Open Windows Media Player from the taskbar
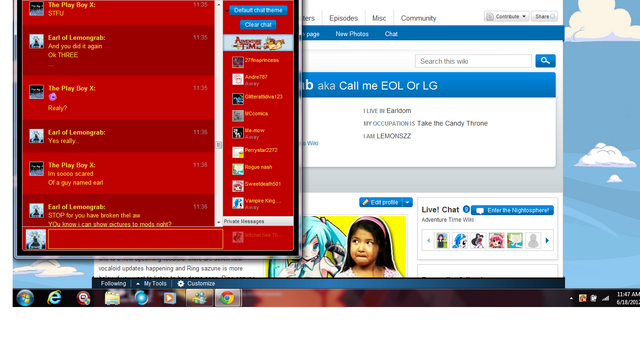 pos(170,298)
